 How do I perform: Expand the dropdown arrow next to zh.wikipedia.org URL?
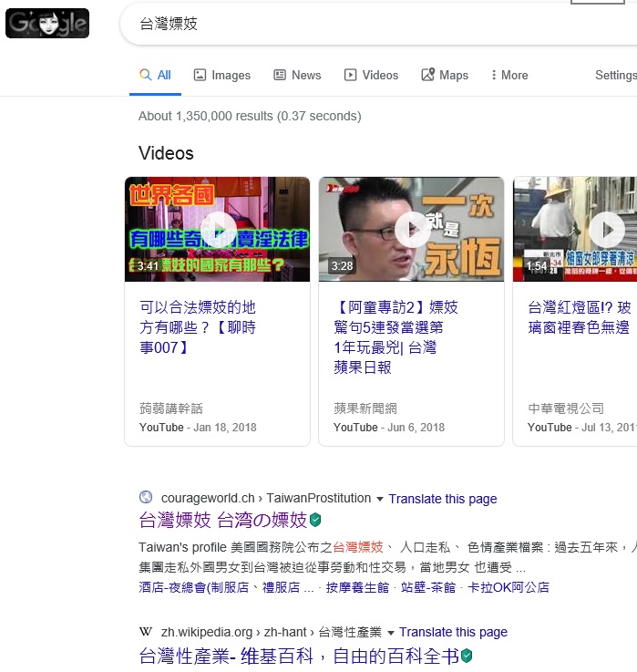coord(391,632)
